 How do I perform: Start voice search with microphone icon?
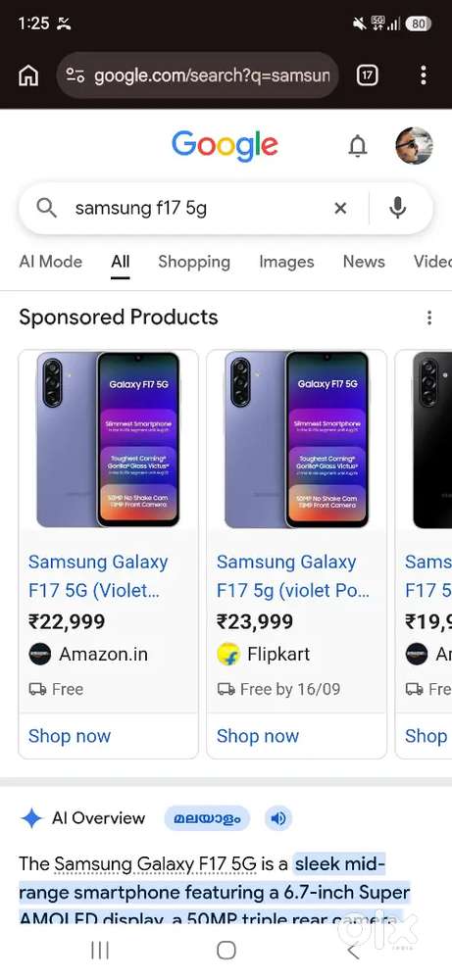coord(398,208)
